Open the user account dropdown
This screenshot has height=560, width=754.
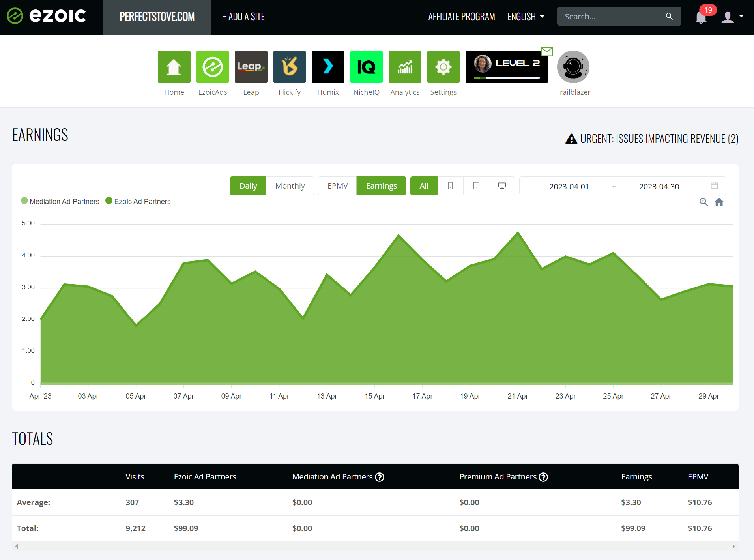(732, 17)
